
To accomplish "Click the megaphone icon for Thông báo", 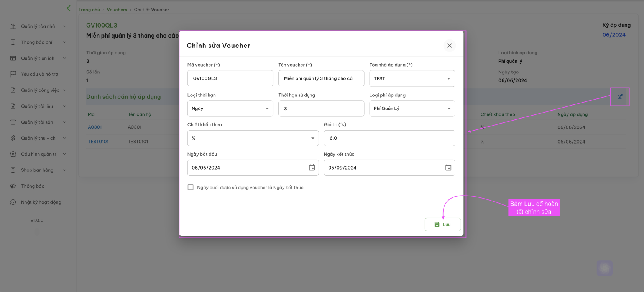I will click(13, 186).
